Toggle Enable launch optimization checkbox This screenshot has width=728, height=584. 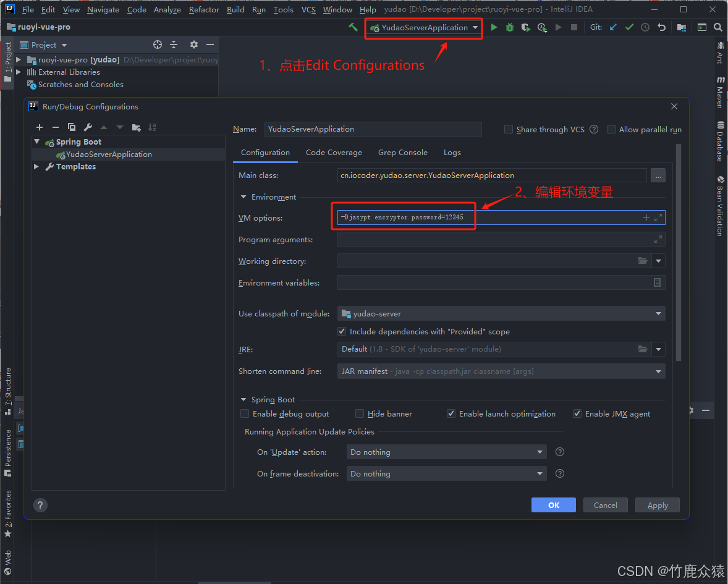[x=451, y=413]
